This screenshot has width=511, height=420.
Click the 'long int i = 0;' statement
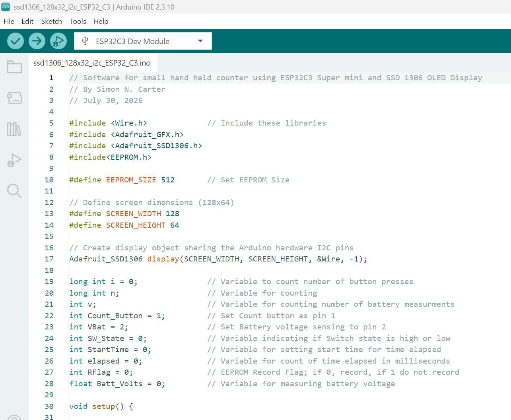click(x=103, y=282)
